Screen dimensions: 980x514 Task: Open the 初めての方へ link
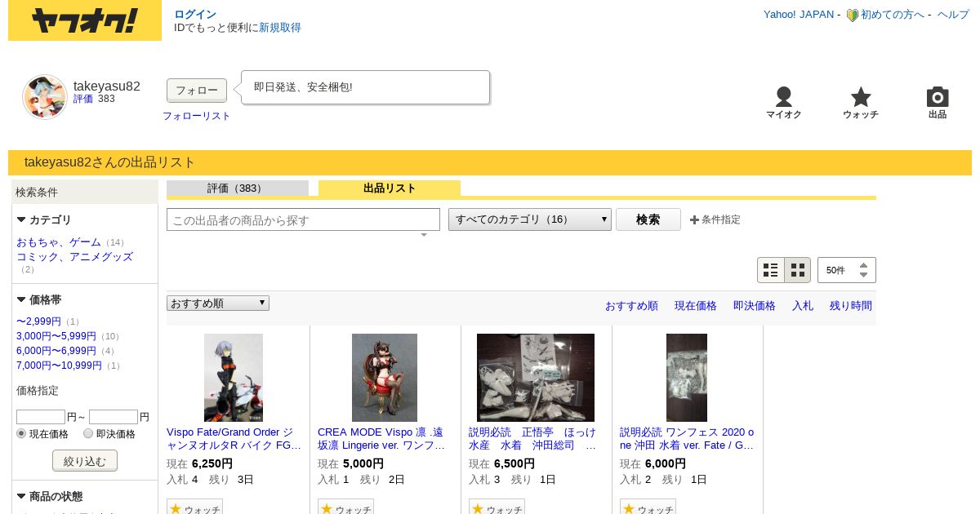click(x=893, y=15)
